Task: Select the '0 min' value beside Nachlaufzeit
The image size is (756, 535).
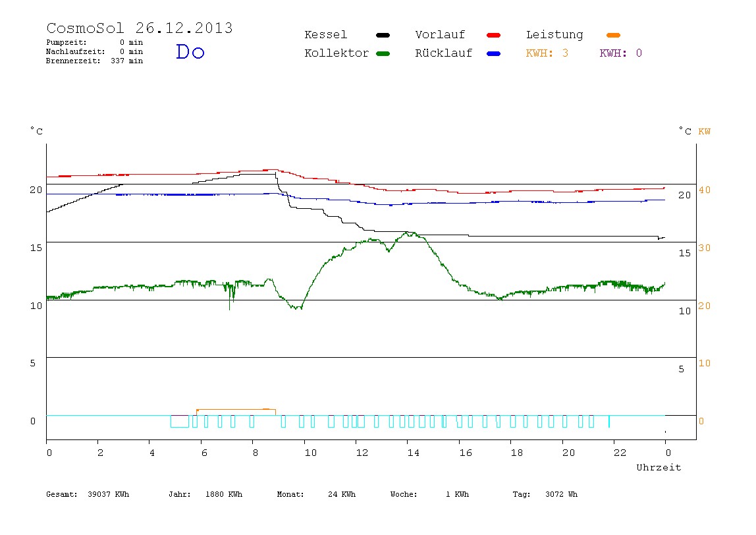Action: 132,51
